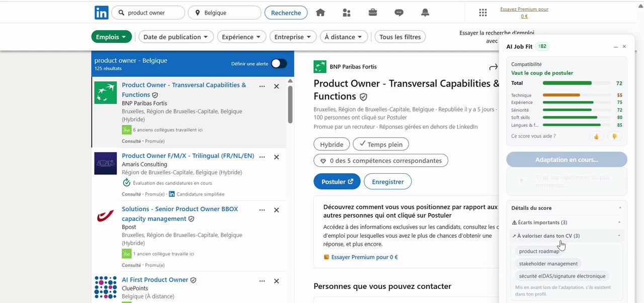Select the 'stakeholder management' tag
The width and height of the screenshot is (644, 303).
(x=548, y=264)
